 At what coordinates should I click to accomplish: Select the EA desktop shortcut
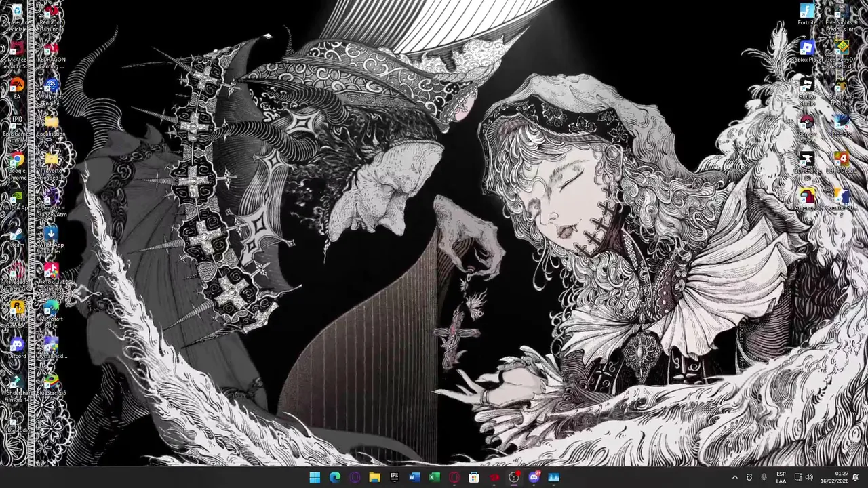click(x=17, y=89)
